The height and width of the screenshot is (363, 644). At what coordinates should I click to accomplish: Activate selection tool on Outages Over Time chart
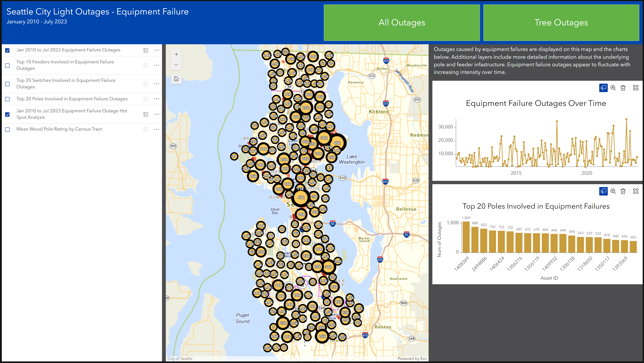(x=603, y=88)
